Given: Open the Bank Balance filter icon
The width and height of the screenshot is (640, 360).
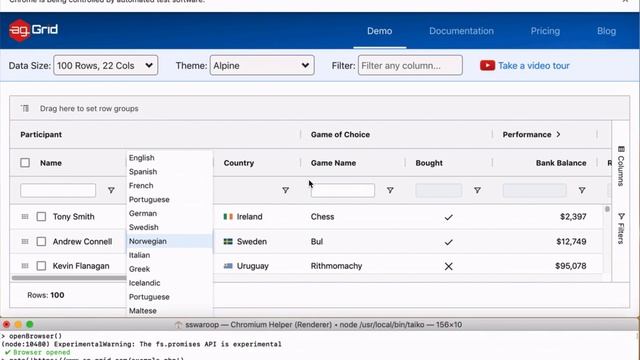Looking at the screenshot, I should (x=582, y=191).
